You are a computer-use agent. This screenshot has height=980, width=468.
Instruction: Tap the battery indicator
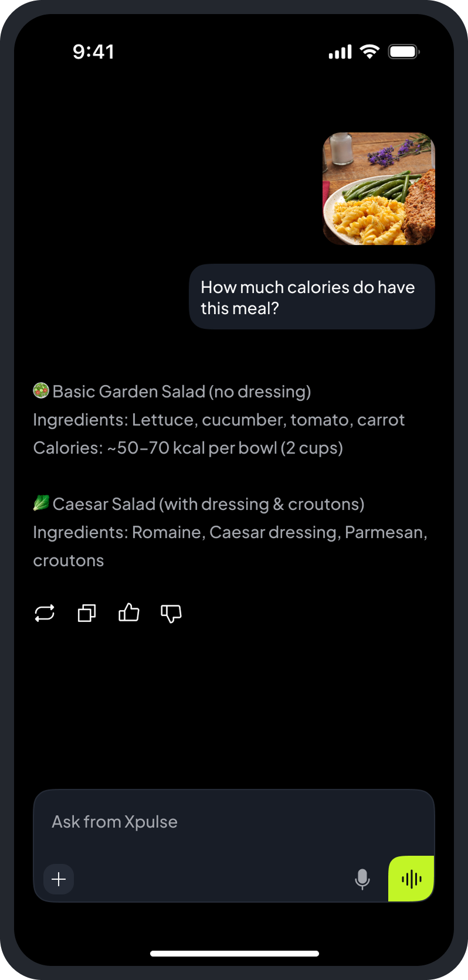[x=403, y=52]
